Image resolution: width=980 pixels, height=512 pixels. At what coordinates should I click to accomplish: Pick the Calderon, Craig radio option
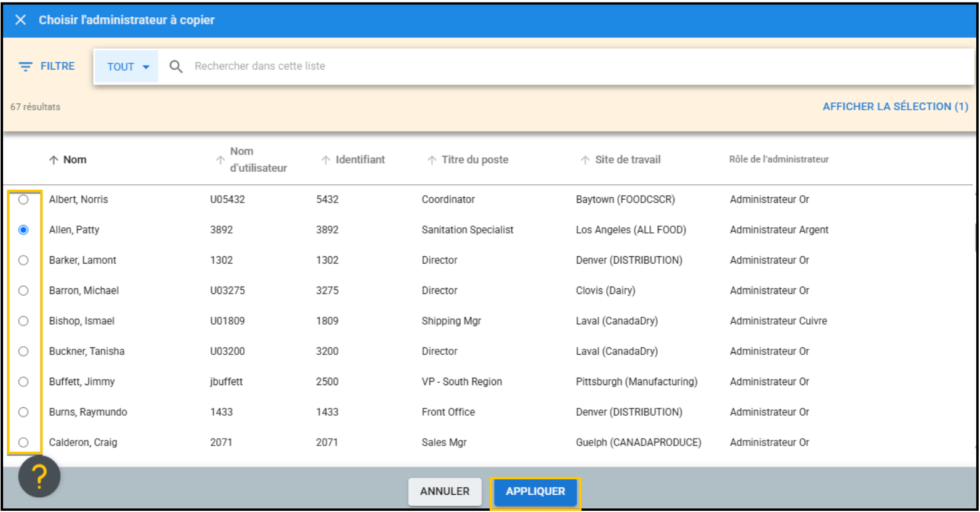click(x=23, y=442)
